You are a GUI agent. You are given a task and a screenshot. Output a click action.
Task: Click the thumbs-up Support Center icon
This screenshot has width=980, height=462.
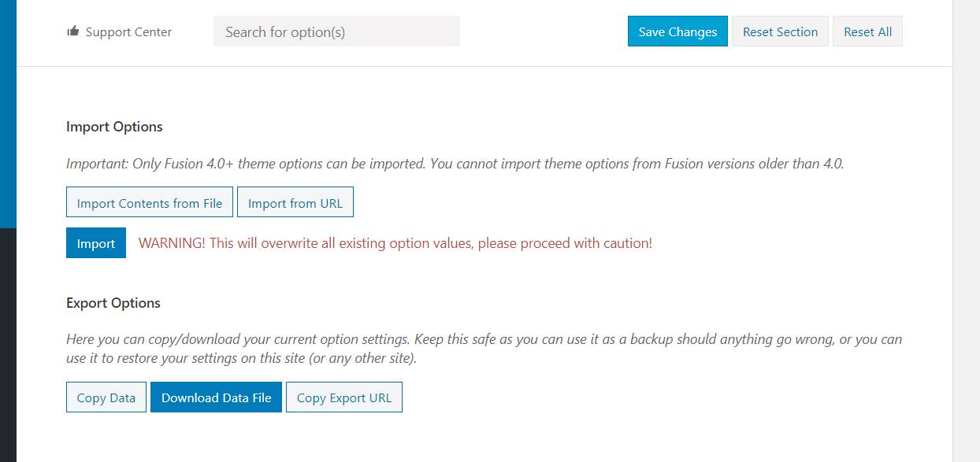(73, 31)
